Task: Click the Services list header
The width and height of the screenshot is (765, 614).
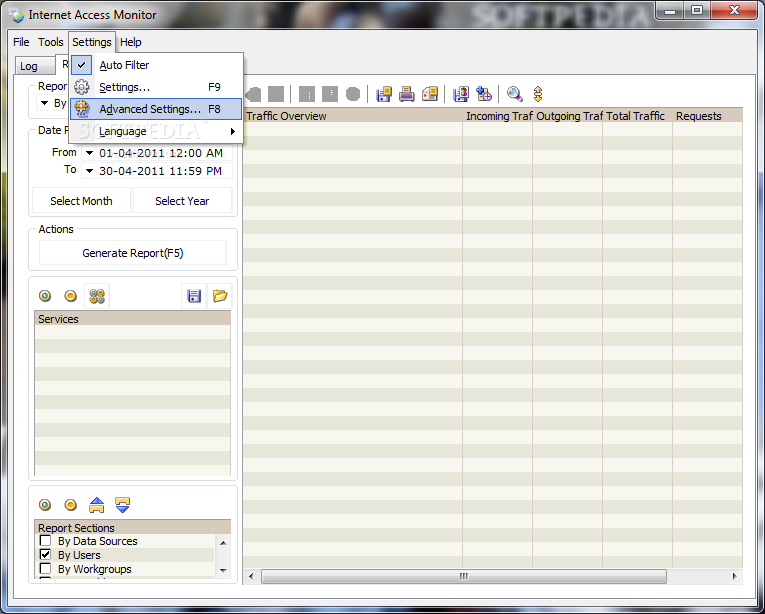Action: click(133, 319)
